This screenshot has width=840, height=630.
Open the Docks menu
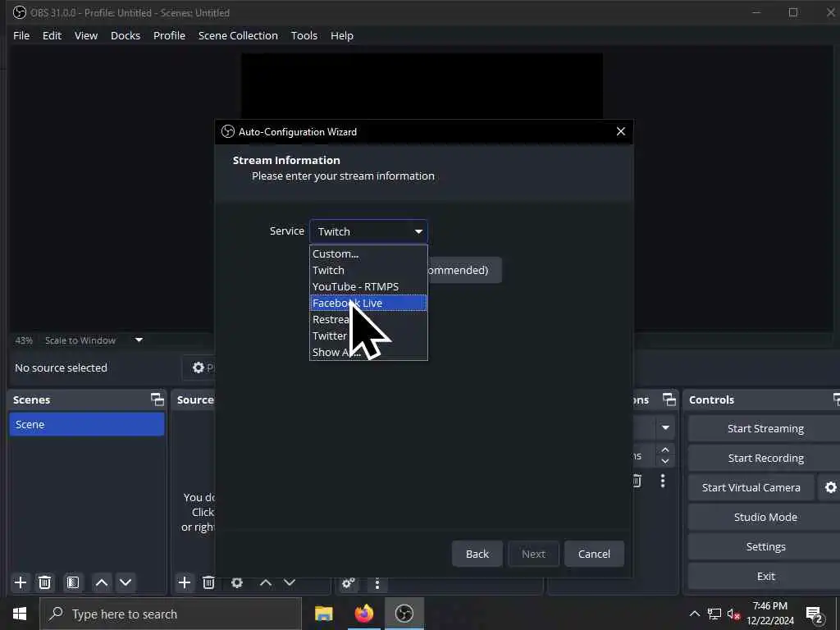click(126, 35)
